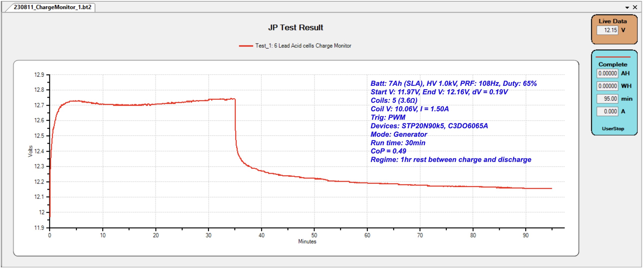Viewport: 644px width, 269px height.
Task: Click the CoP = 0.49 annotation
Action: (388, 151)
